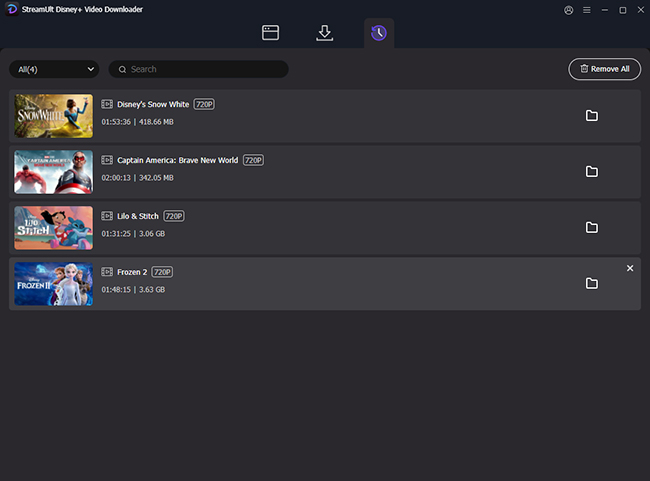Click the video icon beside Disney's Snow White
The height and width of the screenshot is (481, 650).
click(x=107, y=104)
